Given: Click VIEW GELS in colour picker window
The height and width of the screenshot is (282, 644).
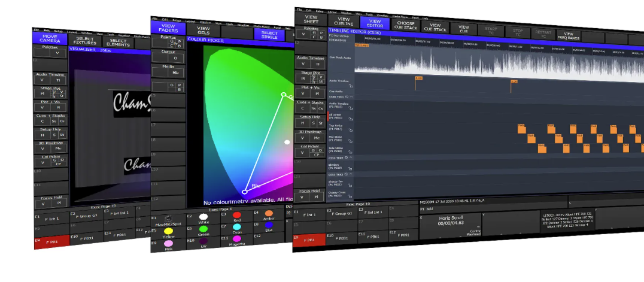Looking at the screenshot, I should (x=203, y=31).
